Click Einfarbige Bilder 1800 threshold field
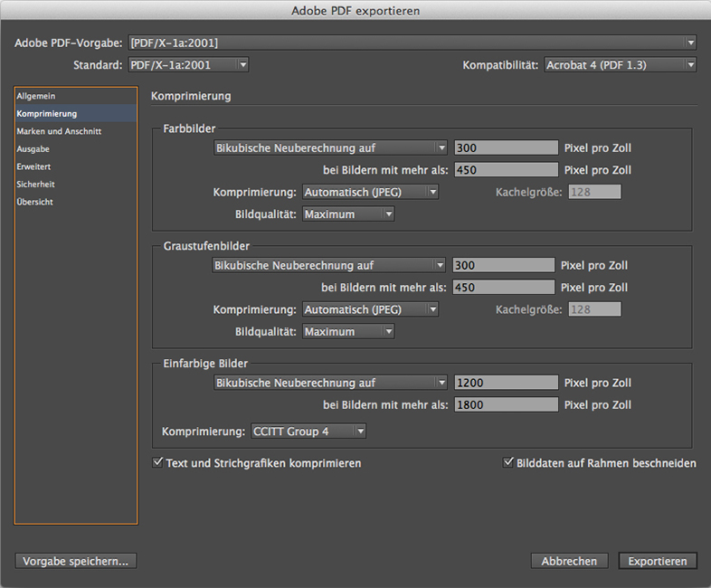The width and height of the screenshot is (711, 588). coord(506,405)
